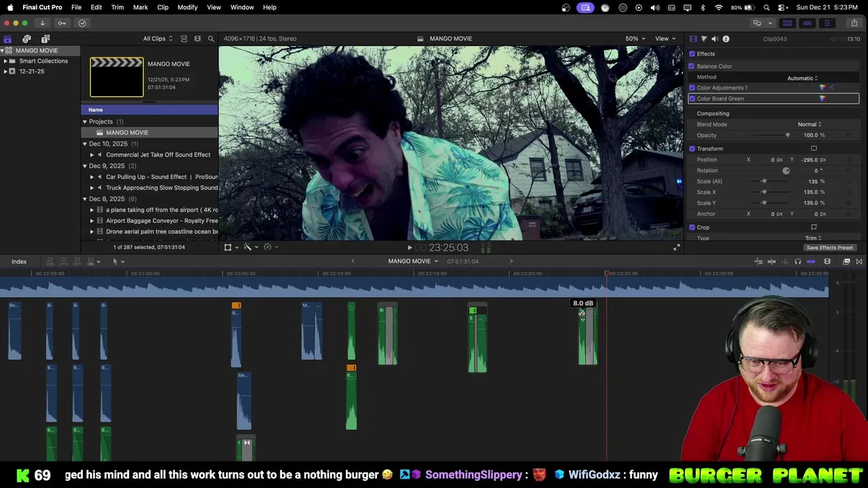Switch to the video inspector filmstrip icon
868x488 pixels.
pyautogui.click(x=693, y=39)
